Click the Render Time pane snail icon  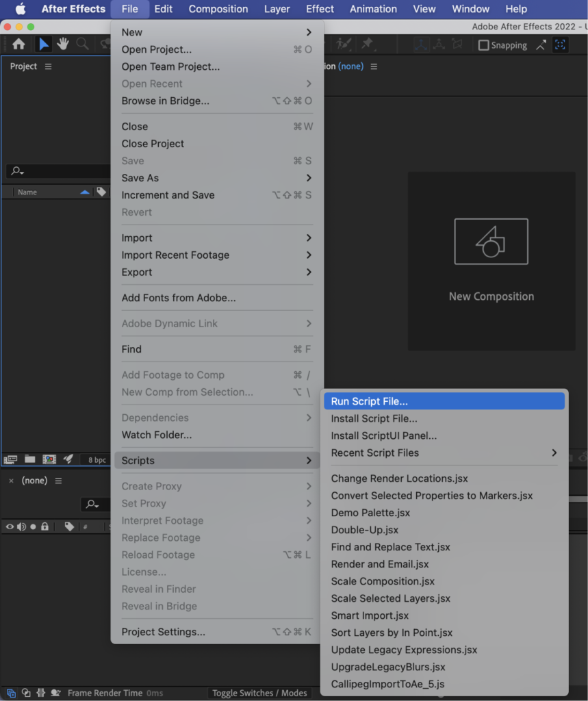point(55,693)
